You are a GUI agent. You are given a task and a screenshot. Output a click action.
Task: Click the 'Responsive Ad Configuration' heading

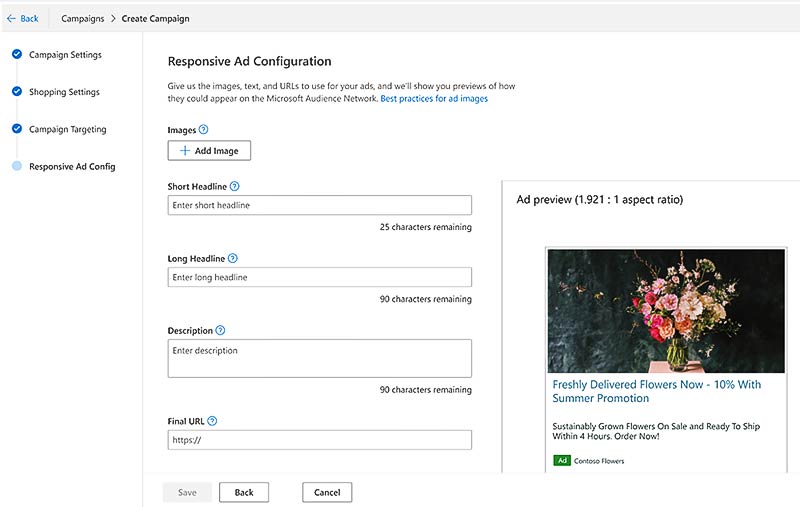tap(249, 61)
